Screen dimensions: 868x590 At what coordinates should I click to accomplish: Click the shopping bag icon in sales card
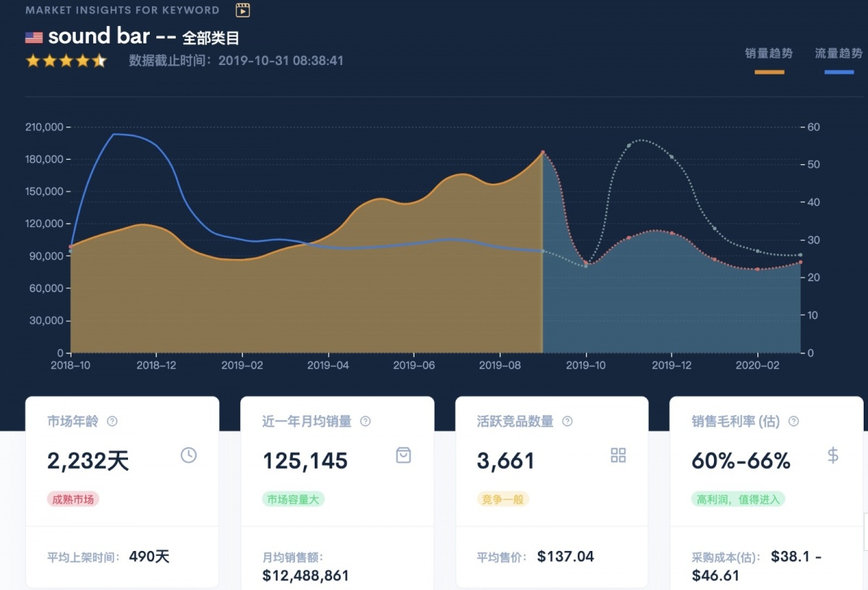(x=403, y=455)
